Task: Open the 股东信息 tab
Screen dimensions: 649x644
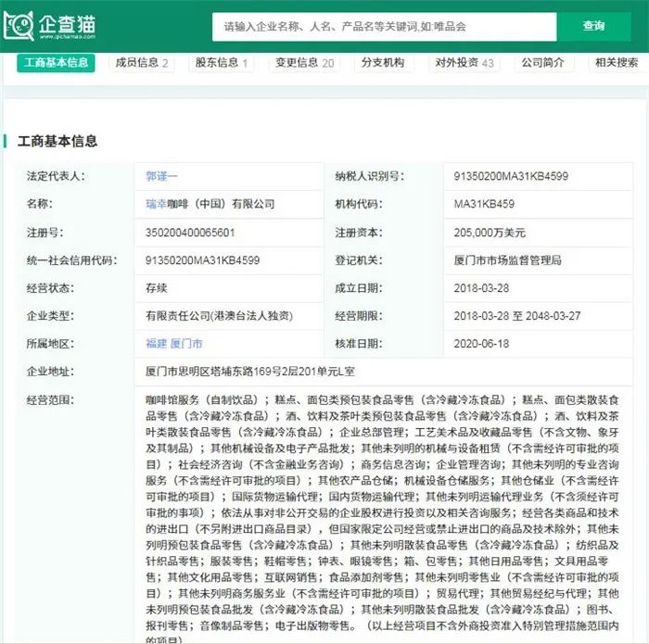Action: pos(222,63)
